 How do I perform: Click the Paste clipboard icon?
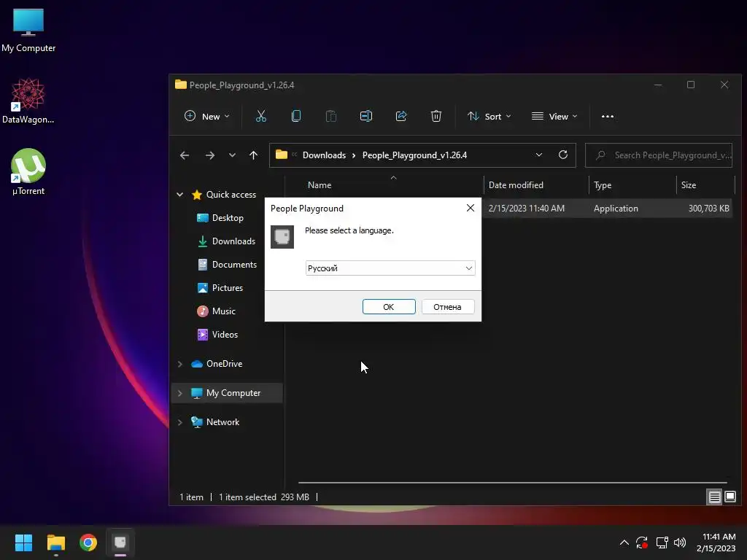point(331,116)
